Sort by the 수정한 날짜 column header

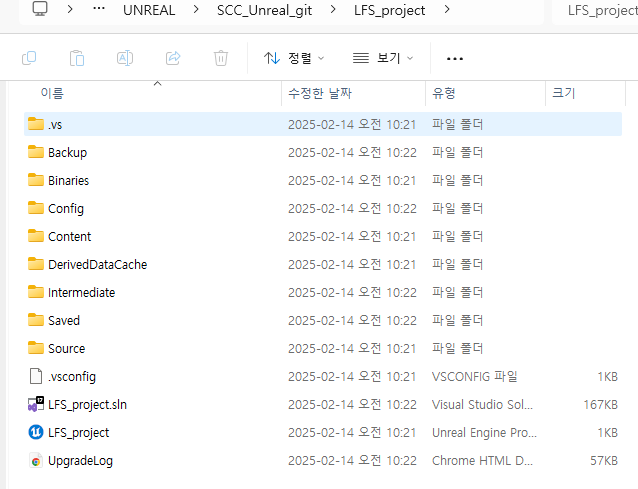pyautogui.click(x=320, y=93)
